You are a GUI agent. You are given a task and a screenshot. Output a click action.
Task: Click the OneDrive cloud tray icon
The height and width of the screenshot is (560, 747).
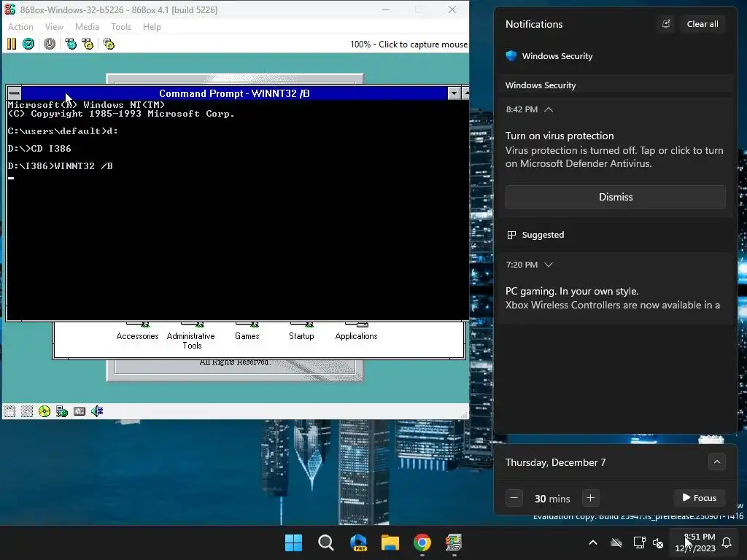(x=616, y=542)
